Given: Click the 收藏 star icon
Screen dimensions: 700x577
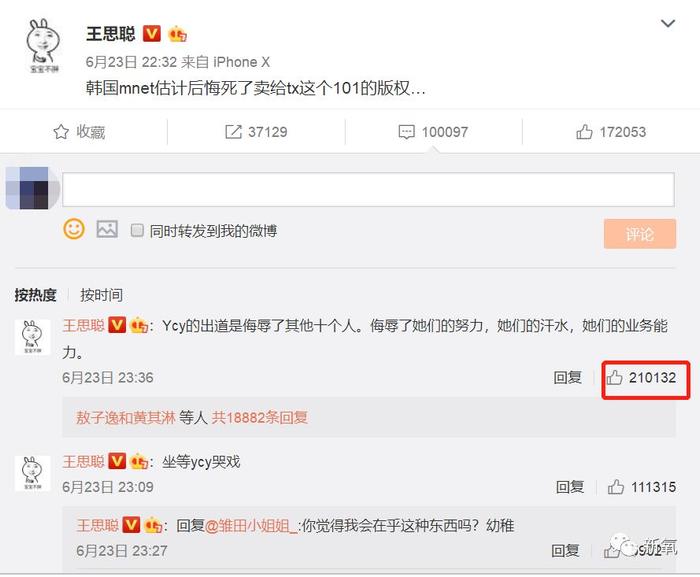Looking at the screenshot, I should pos(61,132).
